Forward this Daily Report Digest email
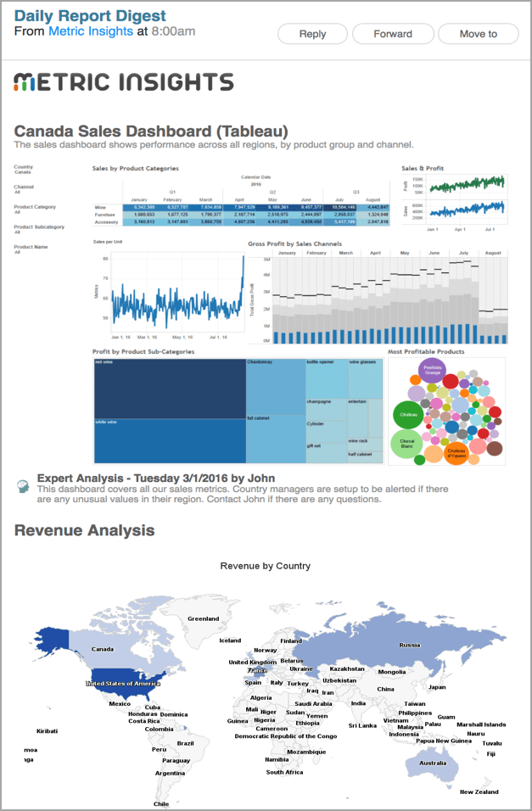Screen dimensions: 532x811 point(393,34)
